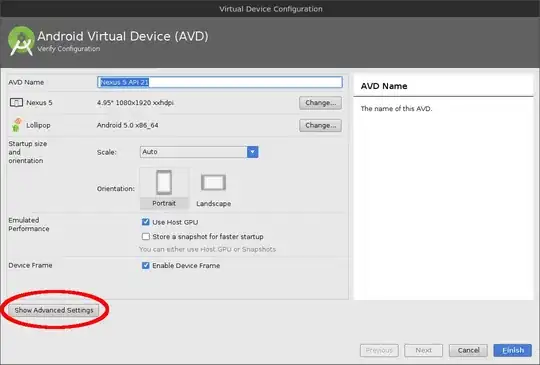Viewport: 540px width, 365px height.
Task: Finish the AVD configuration
Action: 512,350
